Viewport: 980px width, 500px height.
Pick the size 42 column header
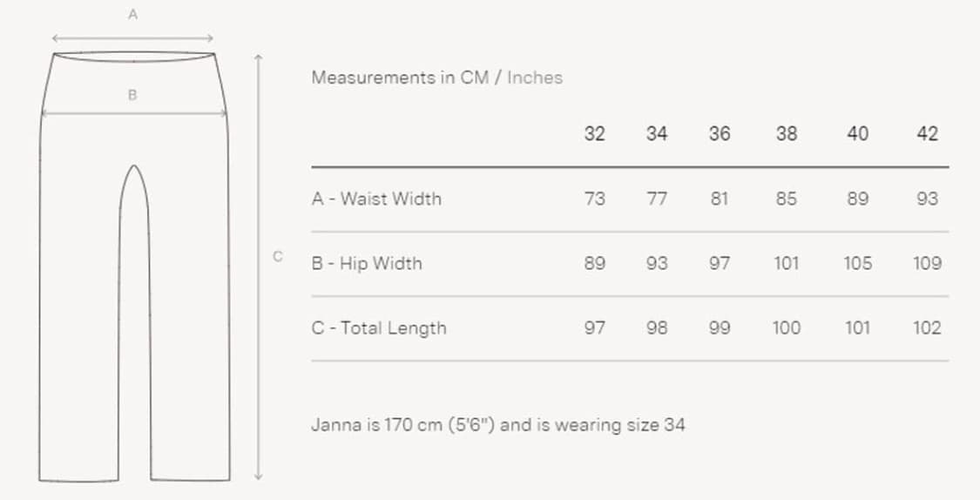(927, 134)
